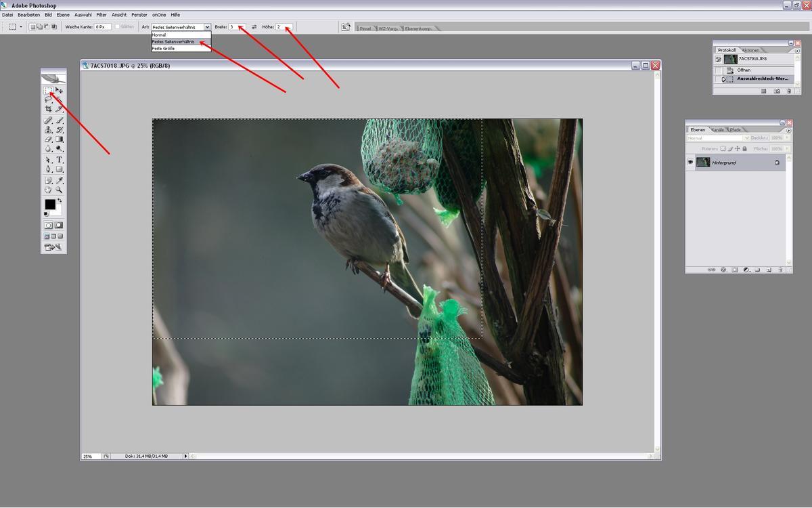The image size is (812, 508).
Task: Open Ebenen panel options menu
Action: tap(788, 129)
